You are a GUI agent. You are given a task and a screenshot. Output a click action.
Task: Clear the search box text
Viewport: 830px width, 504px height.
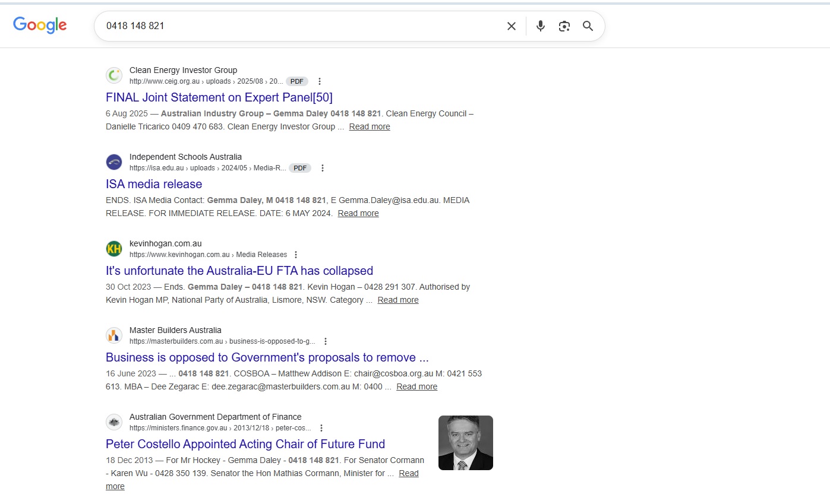click(511, 26)
